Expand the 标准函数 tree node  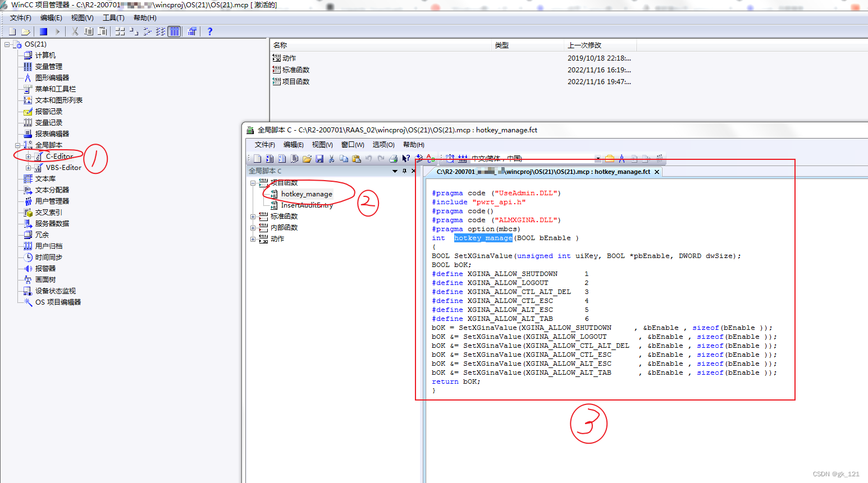point(253,215)
